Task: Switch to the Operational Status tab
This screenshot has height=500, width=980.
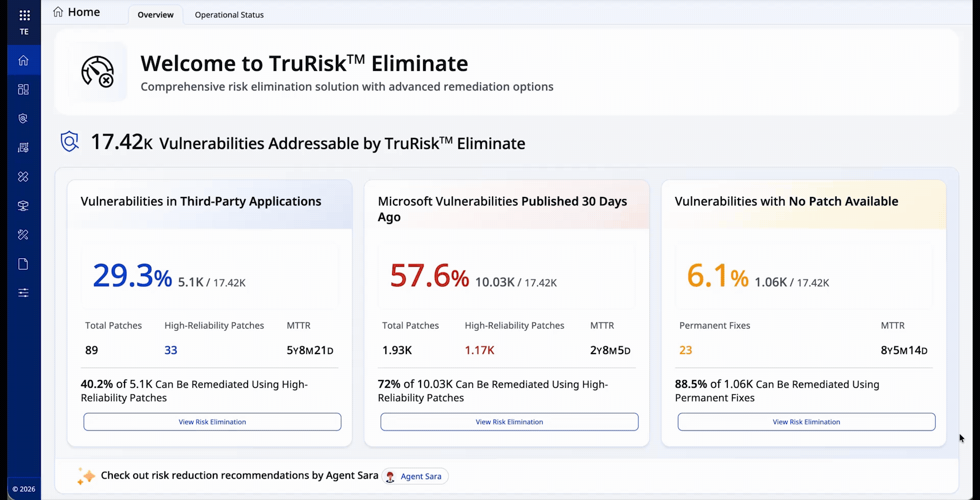Action: click(x=229, y=15)
